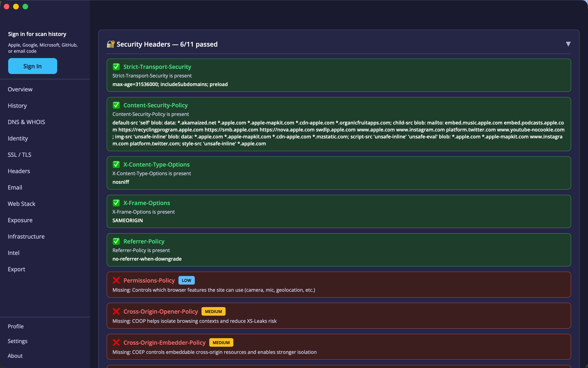The width and height of the screenshot is (588, 368).
Task: Go to History in sidebar
Action: (17, 106)
